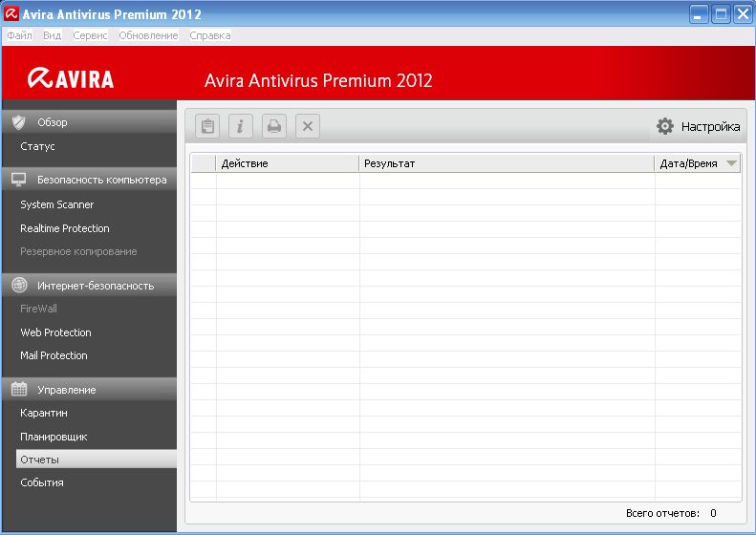Open Планировщик section
The width and height of the screenshot is (756, 535).
(54, 438)
